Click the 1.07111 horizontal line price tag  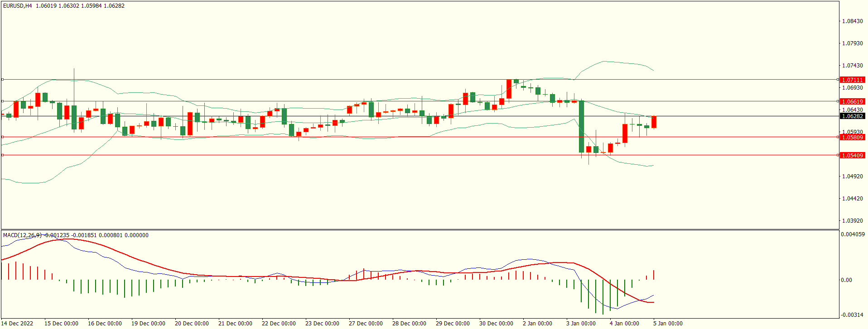click(x=852, y=80)
